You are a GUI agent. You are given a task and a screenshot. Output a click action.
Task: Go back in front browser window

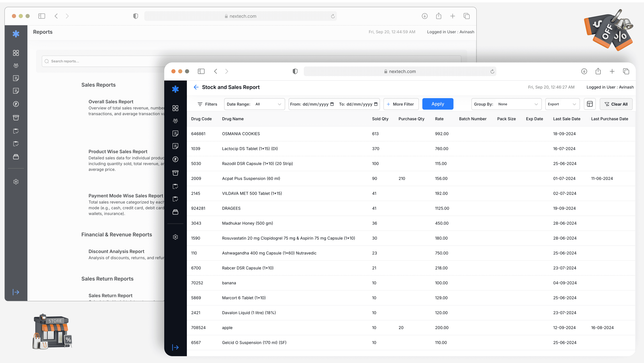[x=216, y=71]
